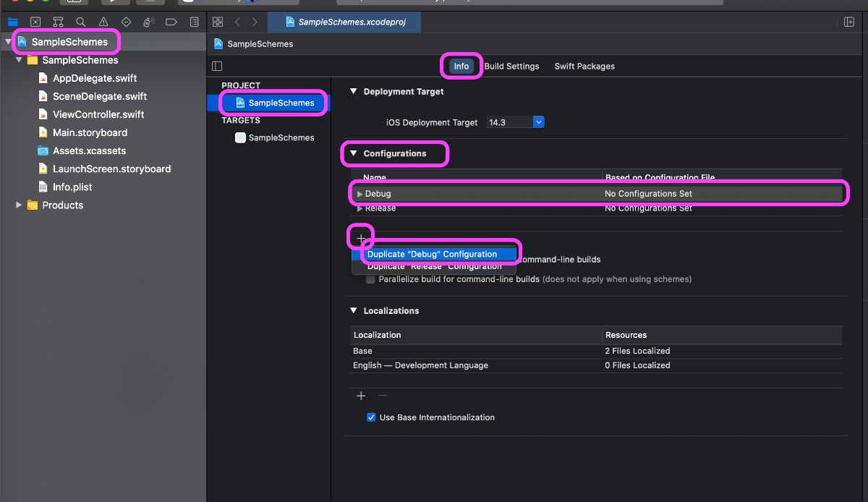Collapse the Configurations section triangle
The image size is (868, 502).
point(354,153)
